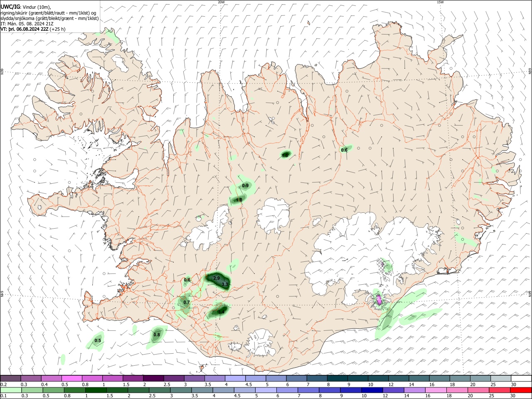The width and height of the screenshot is (532, 399).
Task: Click the magenta snow cell on the southeast glacier
Action: 379,299
